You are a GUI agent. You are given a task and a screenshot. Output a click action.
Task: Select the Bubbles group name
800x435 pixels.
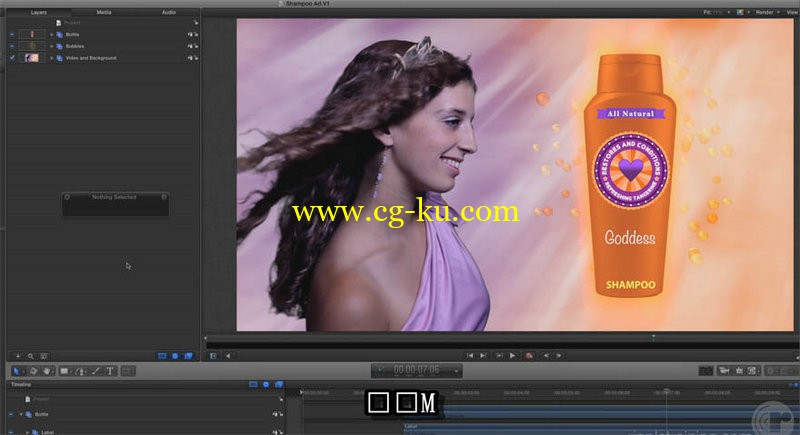74,46
